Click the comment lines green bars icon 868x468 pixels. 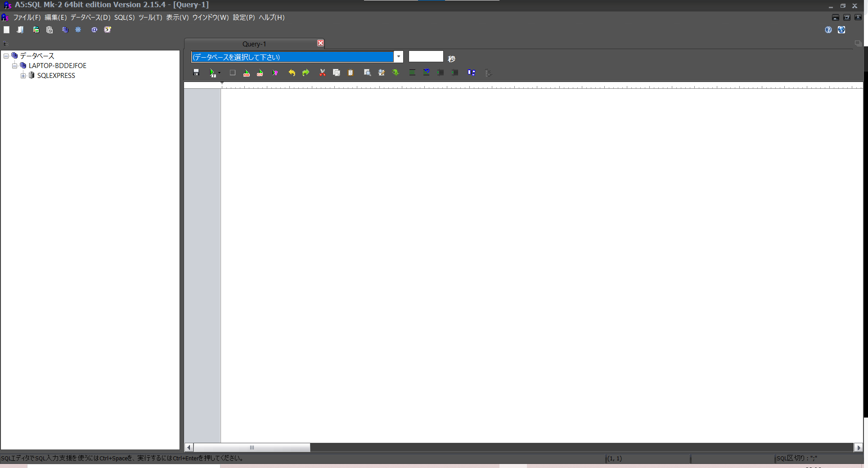coord(412,73)
